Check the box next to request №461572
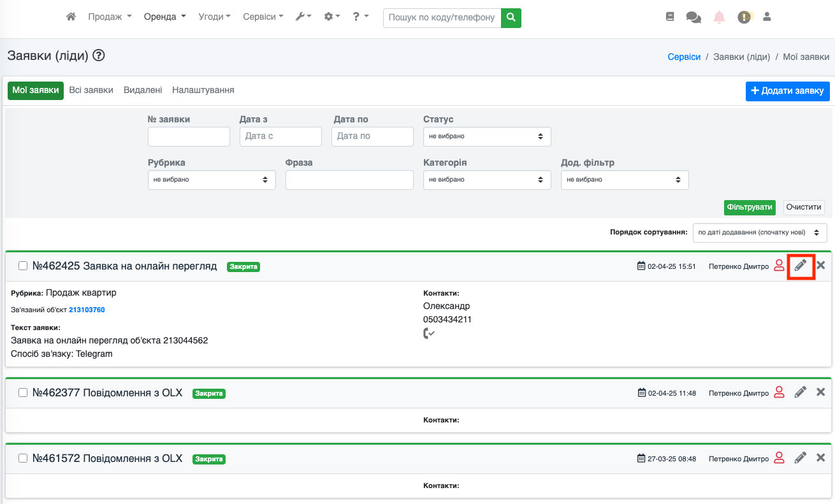This screenshot has width=835, height=504. [x=23, y=458]
